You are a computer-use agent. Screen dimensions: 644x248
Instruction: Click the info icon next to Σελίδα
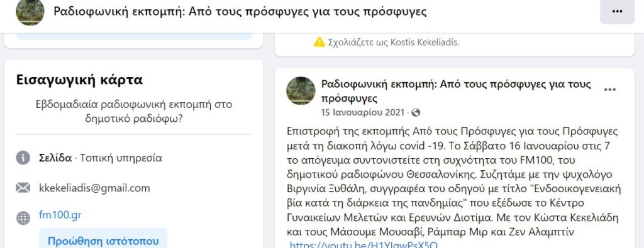click(23, 158)
